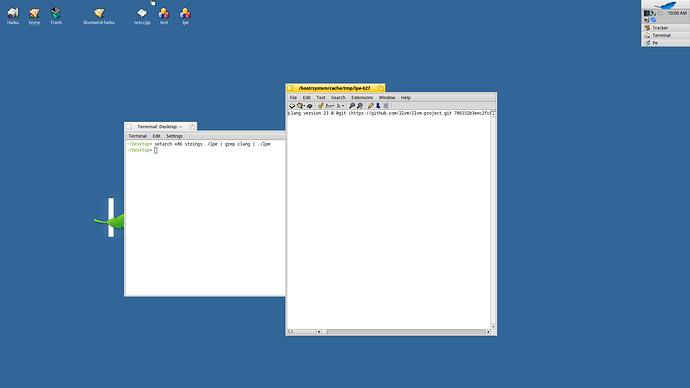Click the up arrow of Pe vertical scrollbar
Image resolution: width=690 pixels, height=388 pixels.
coord(493,113)
